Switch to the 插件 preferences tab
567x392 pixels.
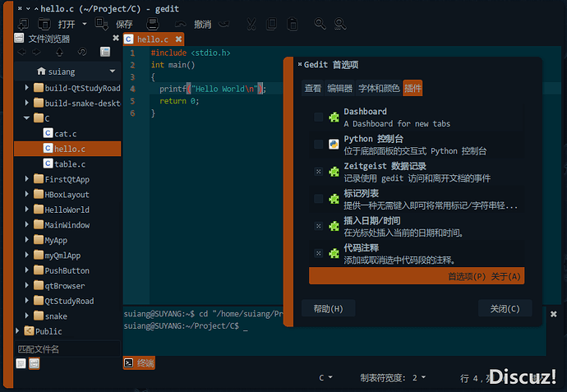[x=413, y=88]
